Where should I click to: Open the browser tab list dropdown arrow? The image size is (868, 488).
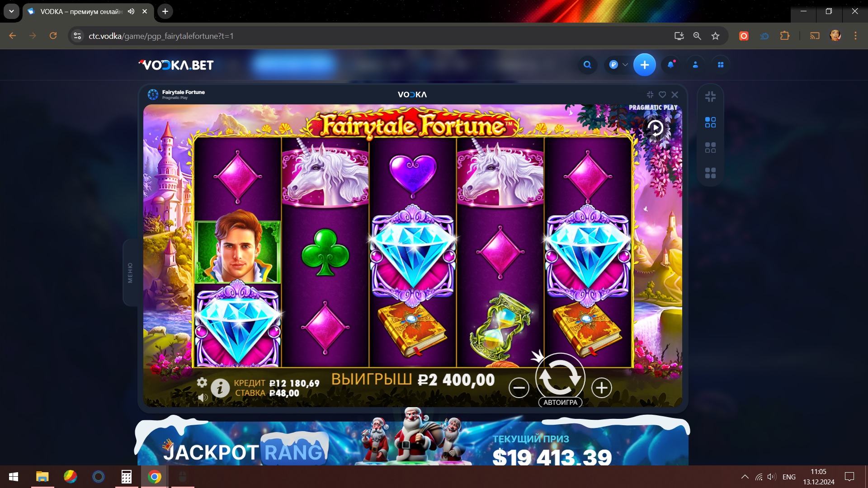tap(11, 11)
